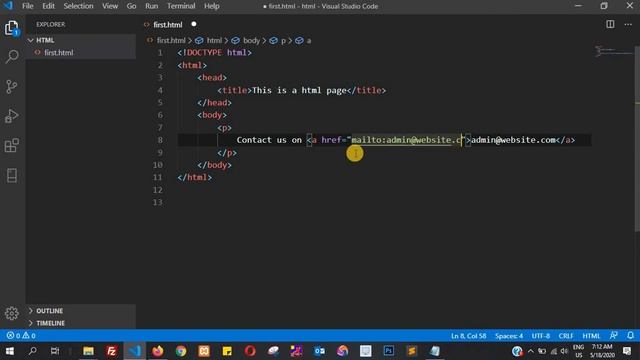Open the Go menu
Image resolution: width=640 pixels, height=360 pixels.
pos(131,6)
